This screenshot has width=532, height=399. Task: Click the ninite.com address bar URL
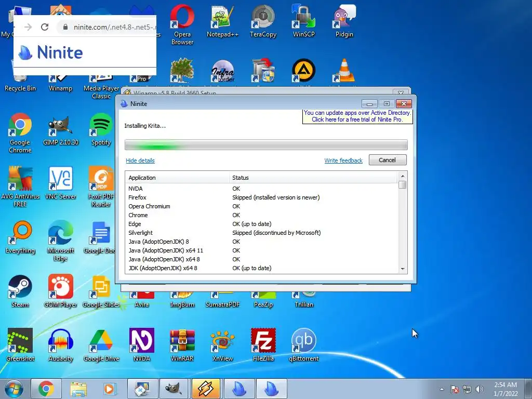[115, 27]
